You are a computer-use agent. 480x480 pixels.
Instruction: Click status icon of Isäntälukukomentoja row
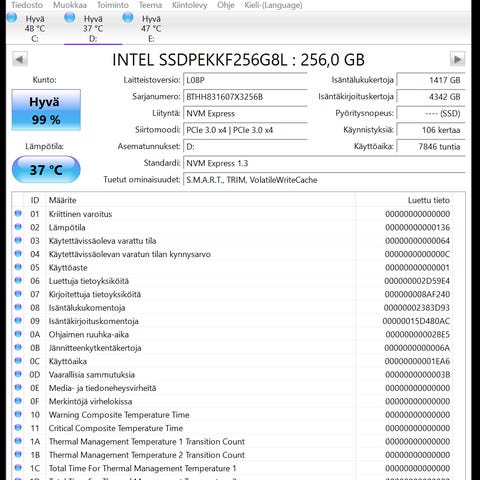(x=18, y=307)
